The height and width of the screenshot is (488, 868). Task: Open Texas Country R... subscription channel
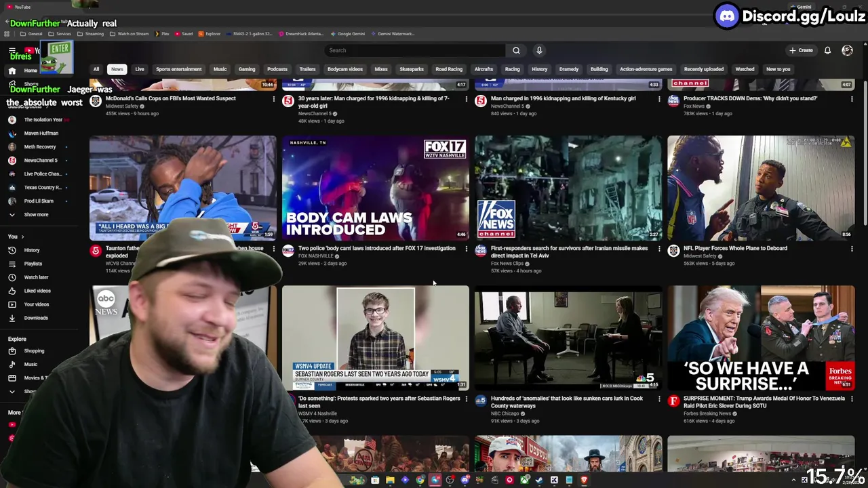(x=42, y=188)
